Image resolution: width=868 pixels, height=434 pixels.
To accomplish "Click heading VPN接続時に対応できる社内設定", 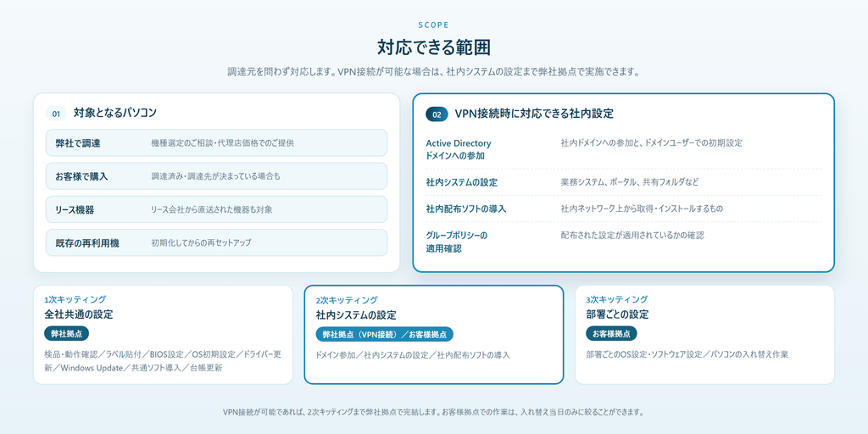I will tap(534, 114).
